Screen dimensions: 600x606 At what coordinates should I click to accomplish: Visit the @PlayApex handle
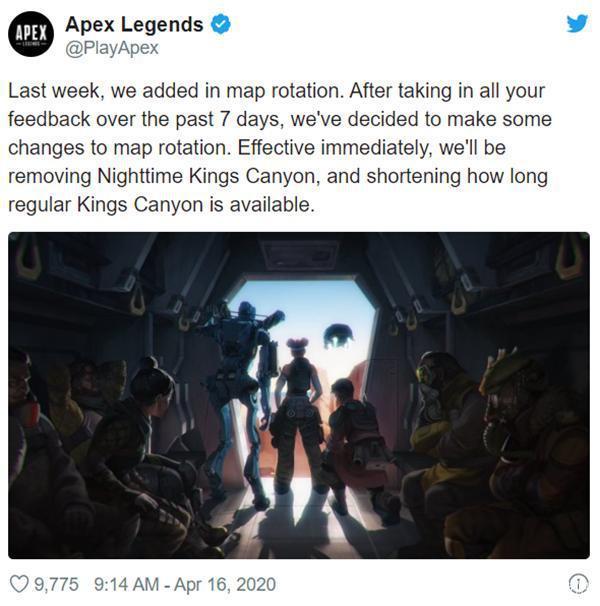point(112,48)
